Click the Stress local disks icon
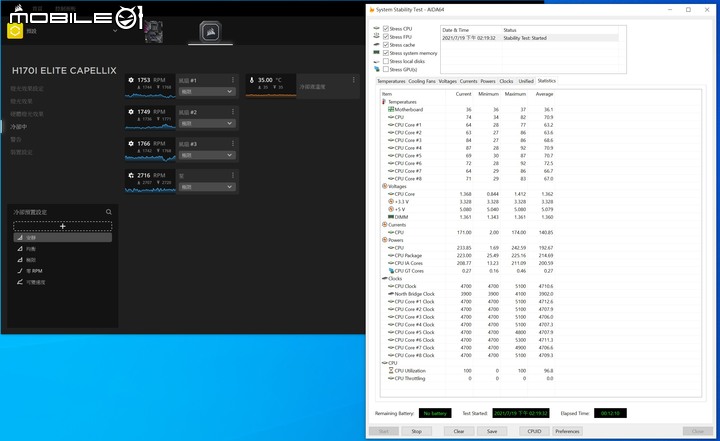This screenshot has width=720, height=441. [377, 61]
